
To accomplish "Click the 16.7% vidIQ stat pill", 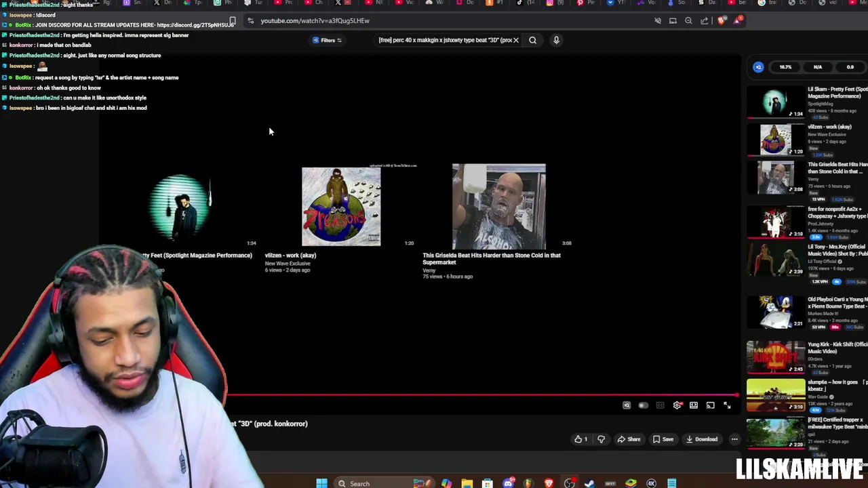I will 785,67.
